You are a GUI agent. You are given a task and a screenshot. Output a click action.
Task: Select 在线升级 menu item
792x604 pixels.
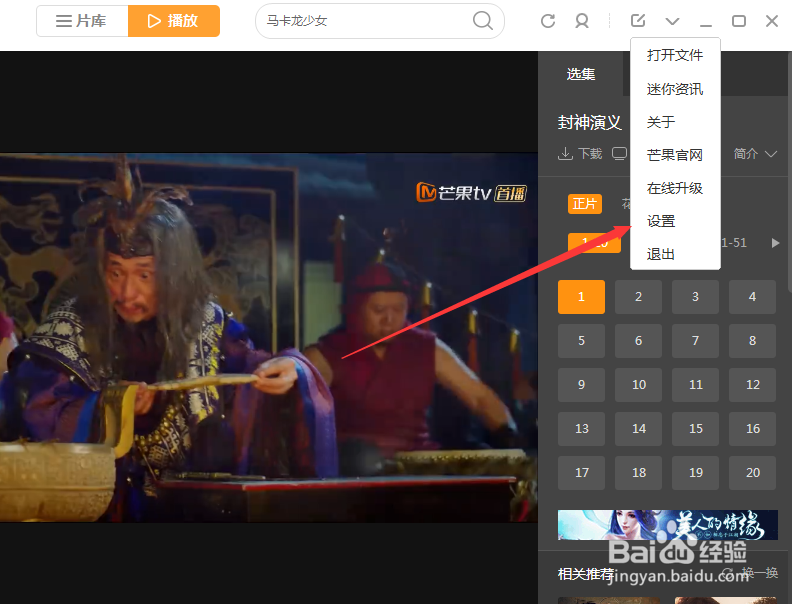[675, 188]
